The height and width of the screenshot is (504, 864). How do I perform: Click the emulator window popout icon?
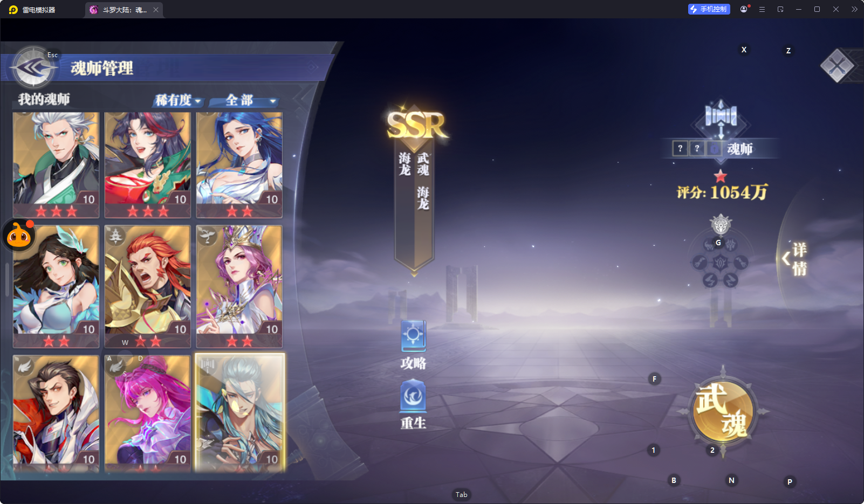(x=780, y=9)
